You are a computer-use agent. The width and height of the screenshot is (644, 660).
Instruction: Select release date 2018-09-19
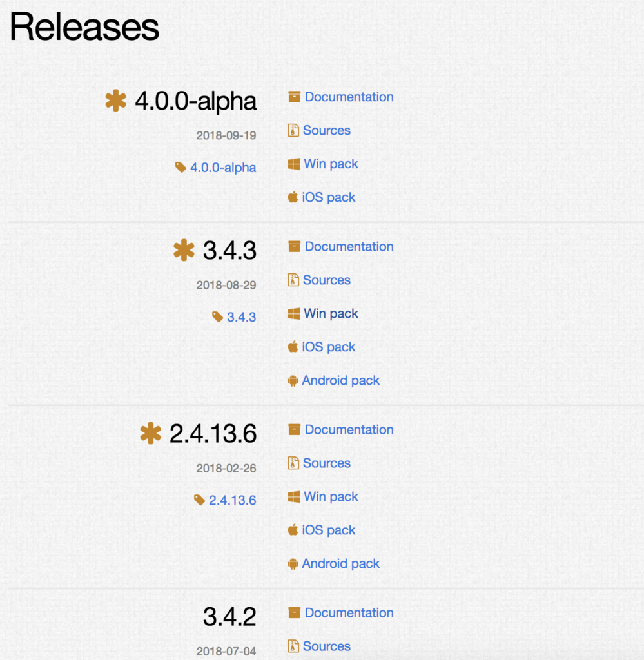pos(226,135)
